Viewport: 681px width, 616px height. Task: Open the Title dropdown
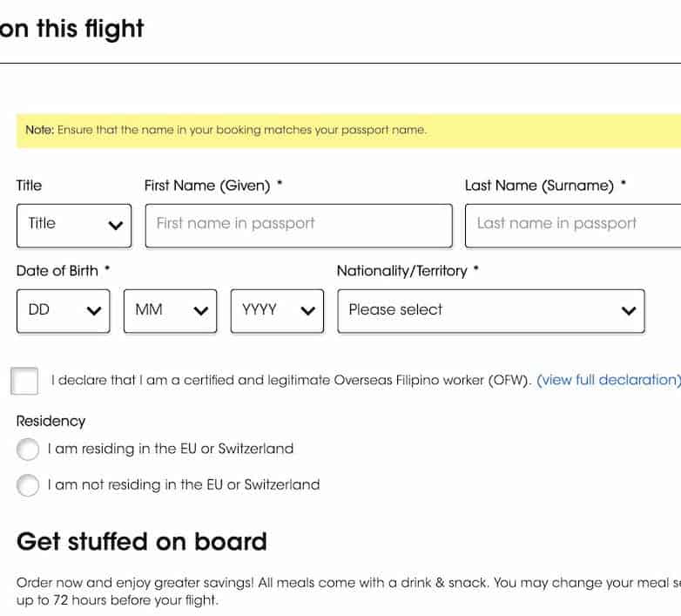(73, 225)
